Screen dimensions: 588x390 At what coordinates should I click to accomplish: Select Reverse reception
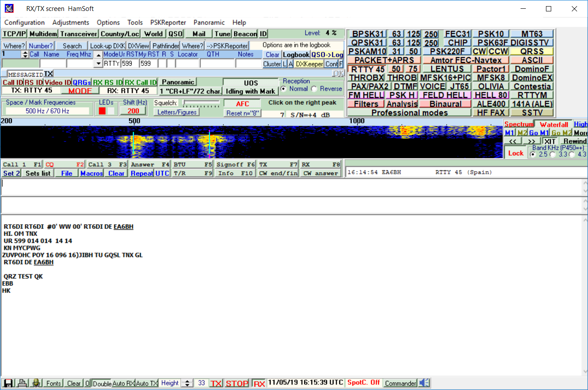[314, 89]
